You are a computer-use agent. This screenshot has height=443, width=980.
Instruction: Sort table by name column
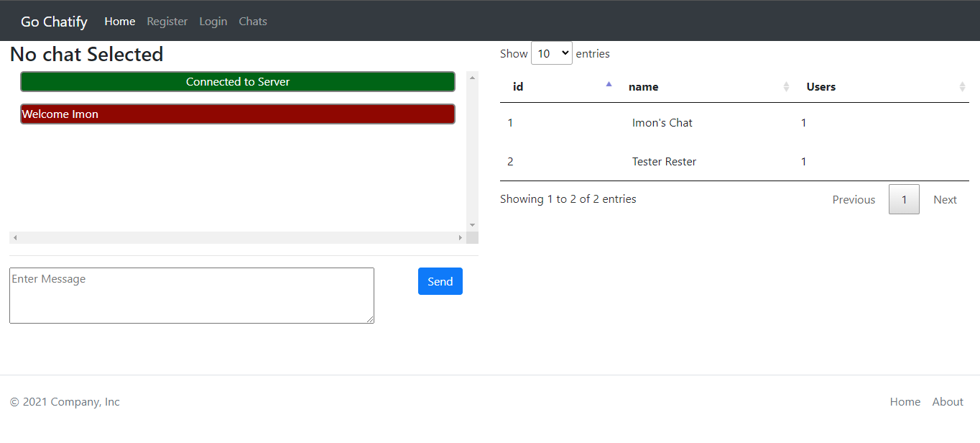644,87
